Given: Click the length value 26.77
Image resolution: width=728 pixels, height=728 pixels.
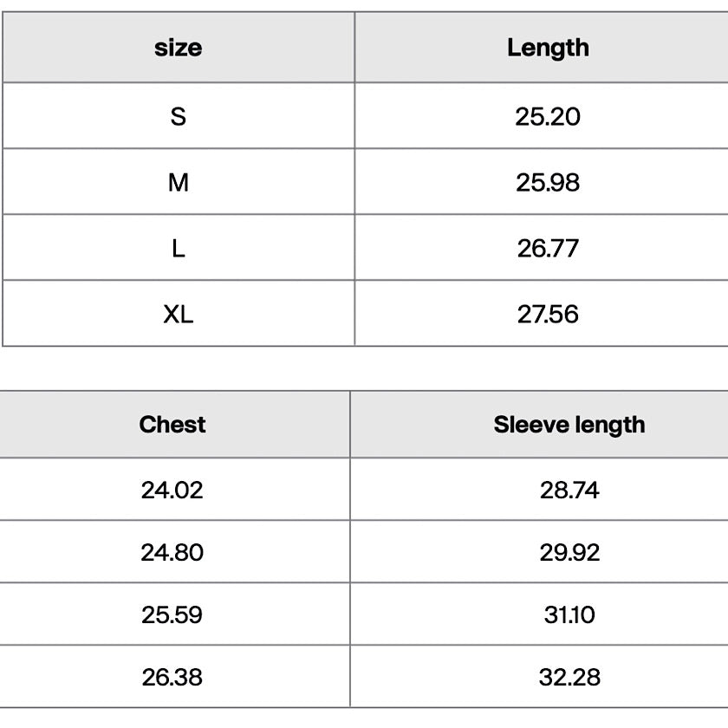Looking at the screenshot, I should click(548, 248).
